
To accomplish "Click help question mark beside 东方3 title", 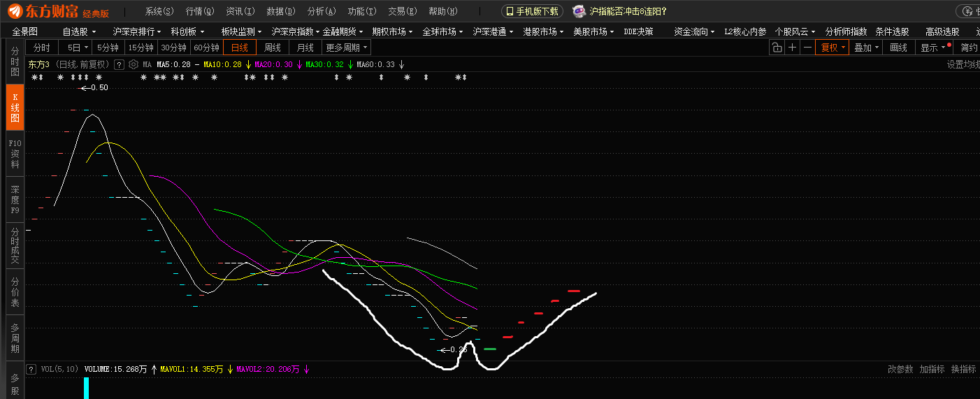I will click(x=119, y=64).
